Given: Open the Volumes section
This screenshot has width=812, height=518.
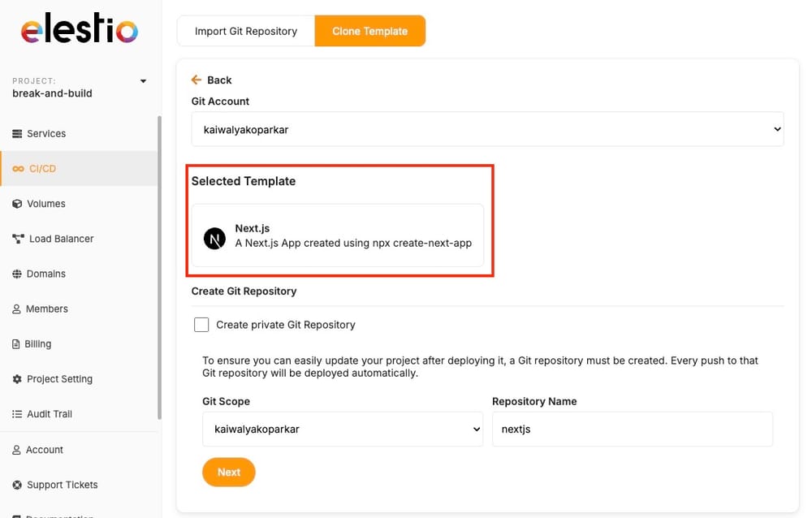Looking at the screenshot, I should [x=45, y=203].
